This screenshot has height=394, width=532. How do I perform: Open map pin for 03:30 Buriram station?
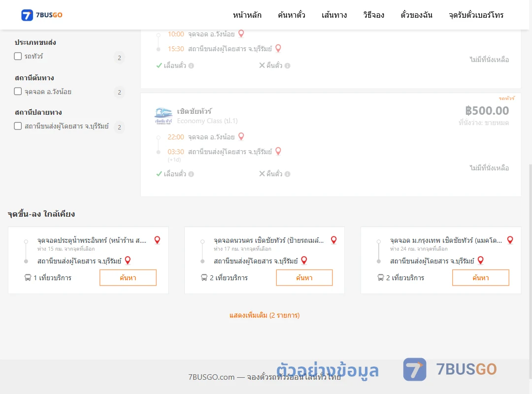point(278,151)
